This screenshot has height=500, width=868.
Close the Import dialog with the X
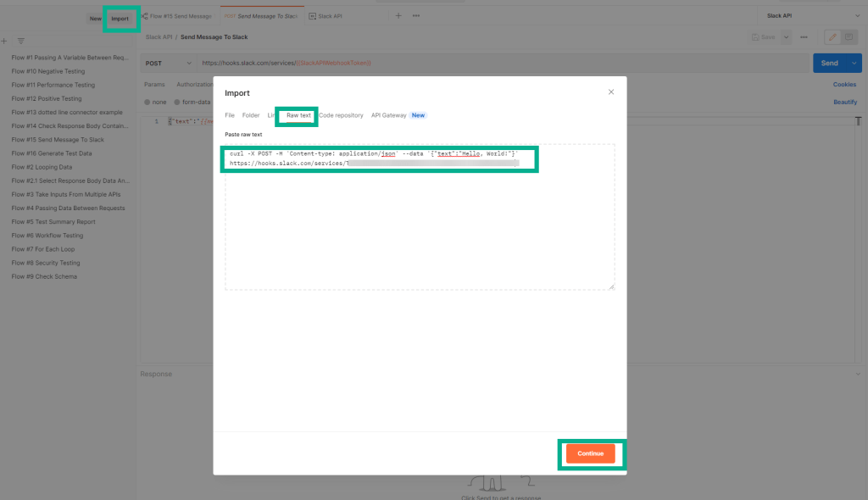[x=611, y=92]
